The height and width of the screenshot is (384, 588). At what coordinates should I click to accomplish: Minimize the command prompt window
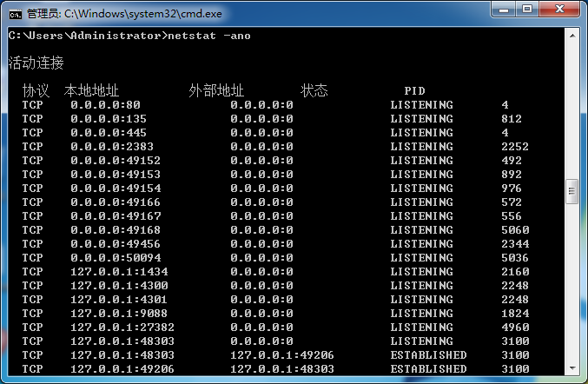504,10
